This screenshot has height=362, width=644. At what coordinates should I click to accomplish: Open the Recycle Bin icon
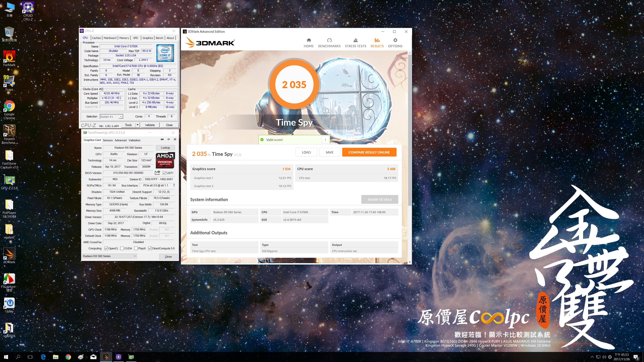click(x=9, y=34)
